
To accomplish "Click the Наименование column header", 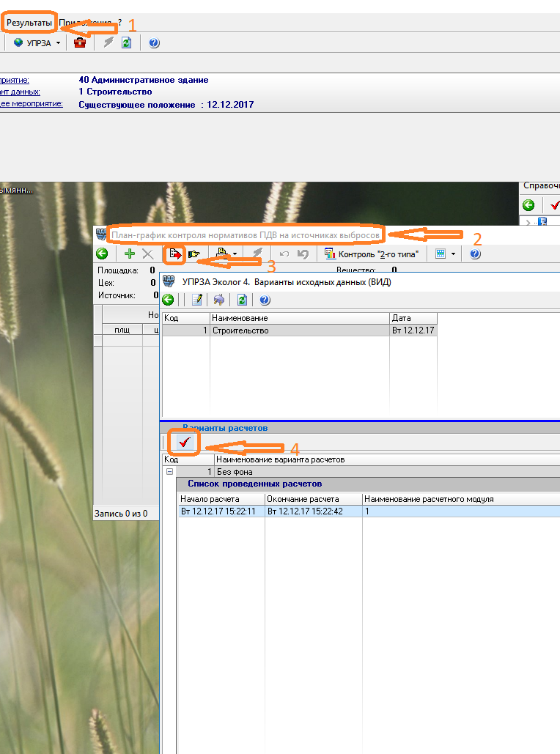I will coord(298,318).
